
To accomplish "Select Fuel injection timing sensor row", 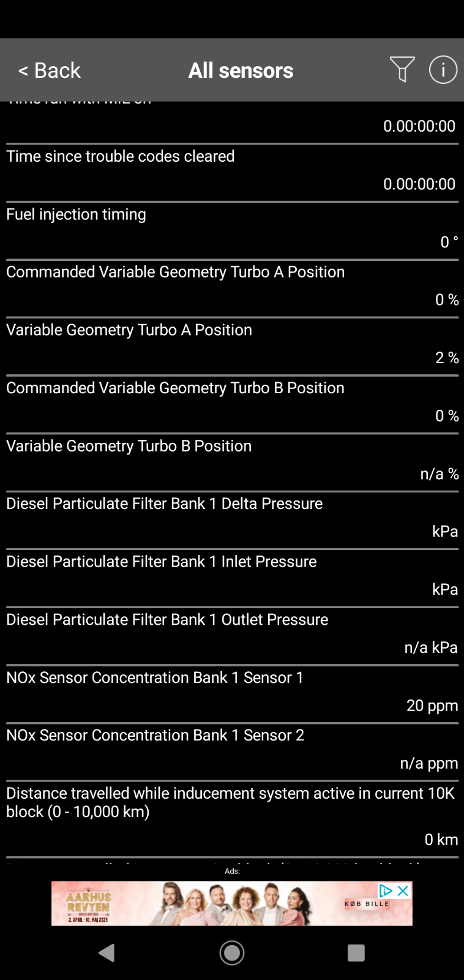I will [x=232, y=231].
